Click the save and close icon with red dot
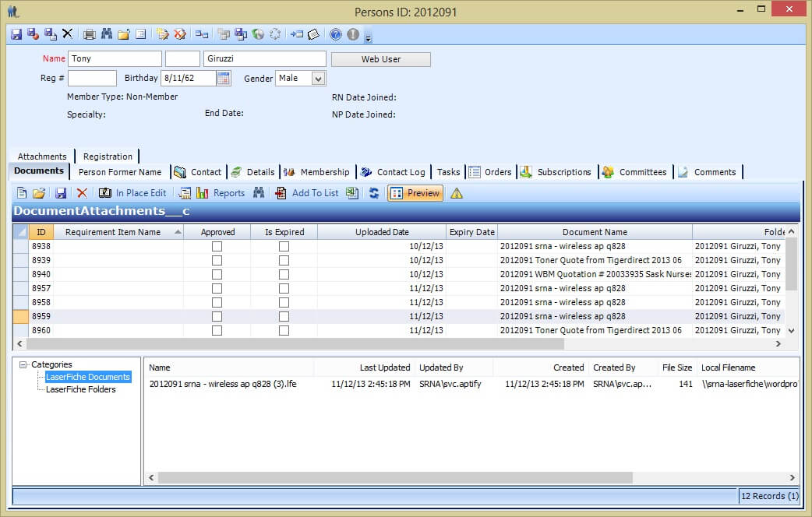The image size is (812, 517). pyautogui.click(x=34, y=34)
